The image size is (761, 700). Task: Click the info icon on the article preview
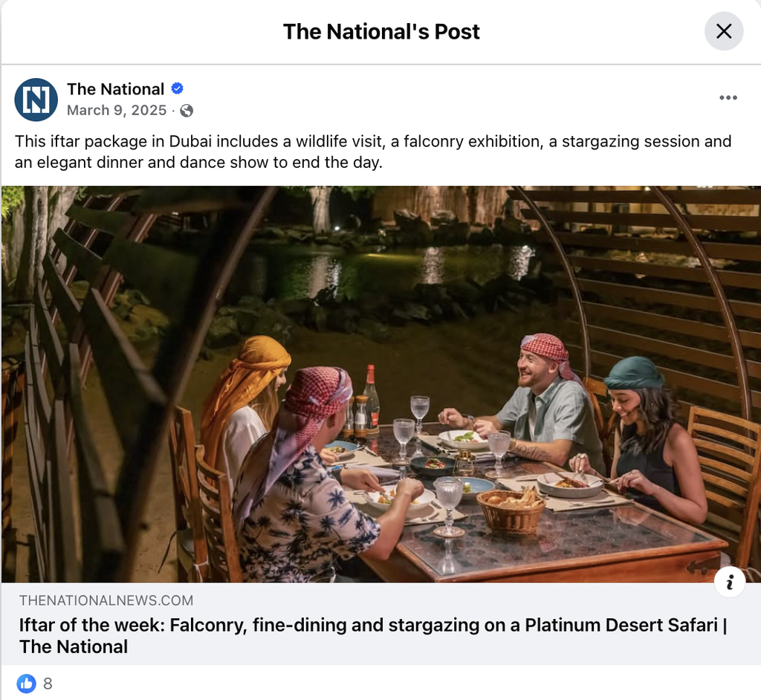click(x=730, y=582)
